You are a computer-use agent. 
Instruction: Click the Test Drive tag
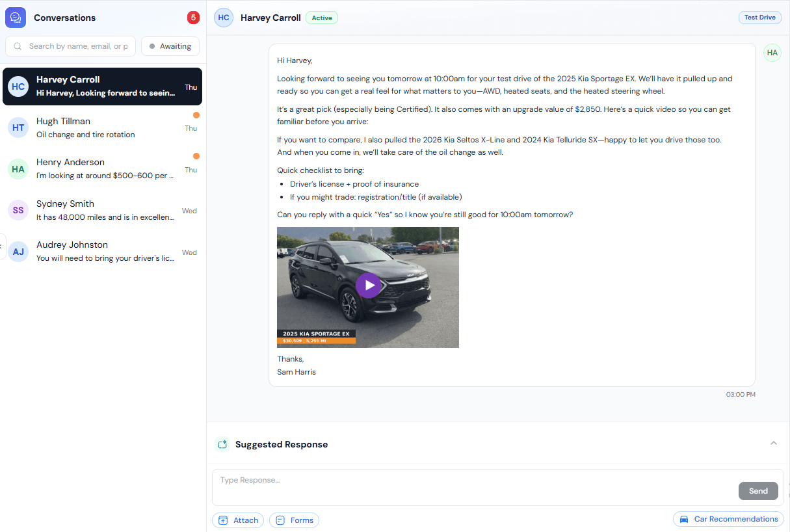tap(759, 18)
